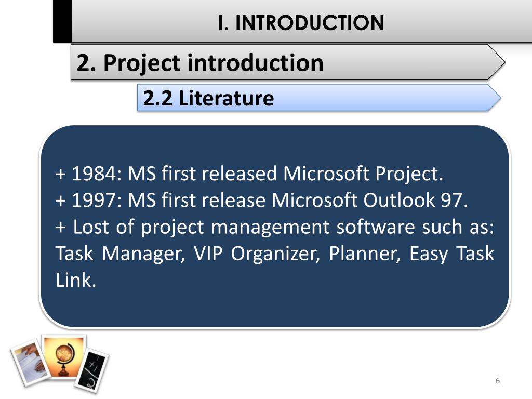This screenshot has height=399, width=532.
Task: Click the globe photo thumbnail
Action: 64,356
